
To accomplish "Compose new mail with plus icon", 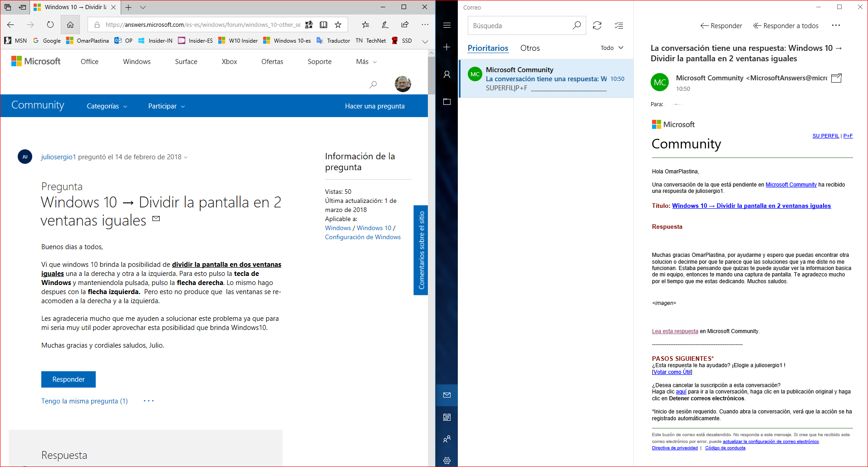I will [447, 47].
